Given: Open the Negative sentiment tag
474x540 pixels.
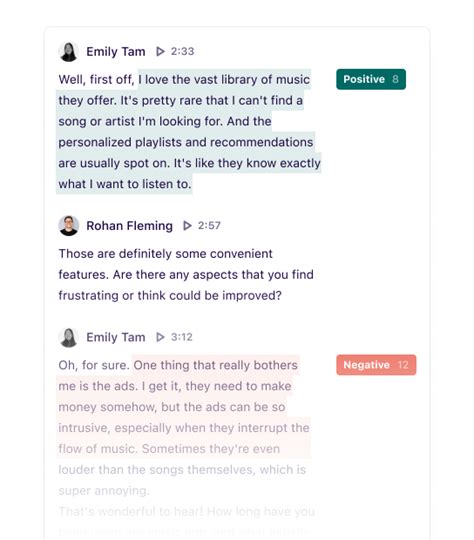Looking at the screenshot, I should point(376,365).
